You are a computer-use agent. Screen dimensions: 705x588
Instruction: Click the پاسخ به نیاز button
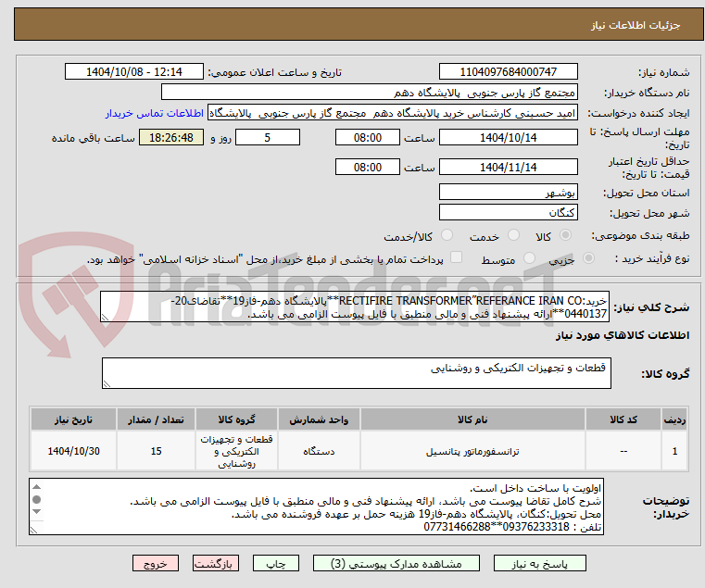click(x=539, y=563)
